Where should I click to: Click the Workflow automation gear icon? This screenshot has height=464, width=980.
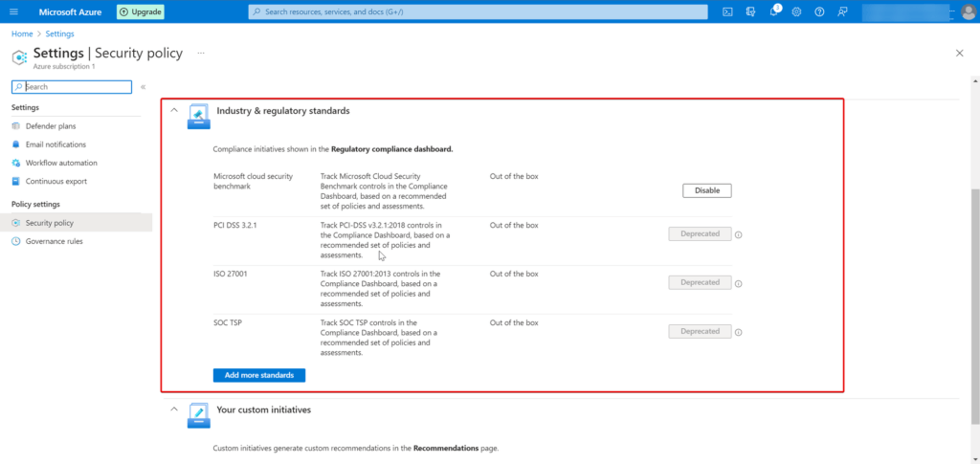point(16,163)
